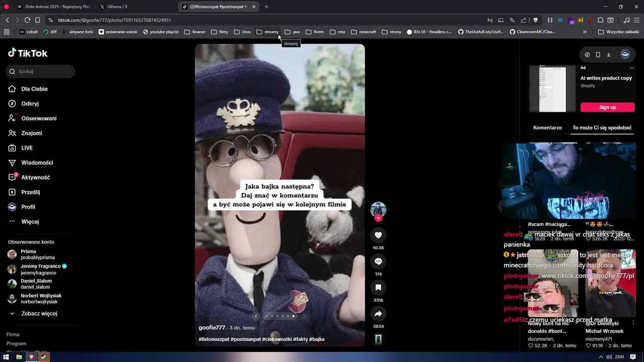
Task: Go to next photo slide arrow
Action: 304,316
